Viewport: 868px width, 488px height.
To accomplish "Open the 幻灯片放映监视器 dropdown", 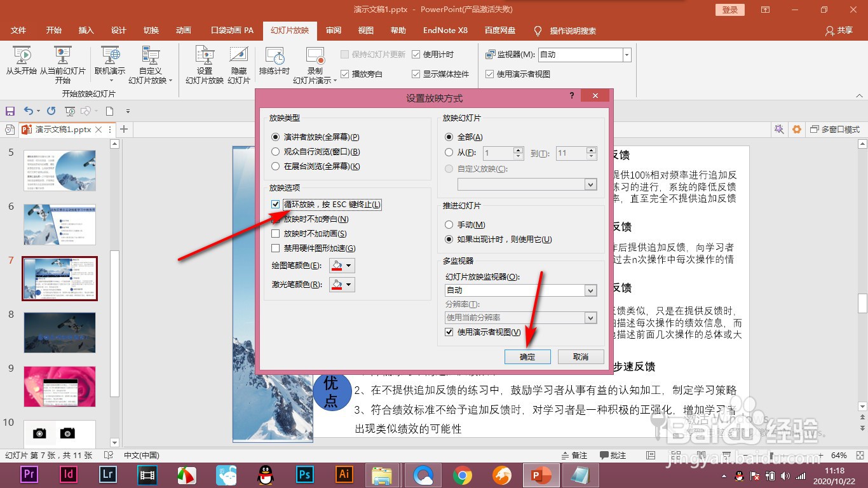I will tap(591, 290).
